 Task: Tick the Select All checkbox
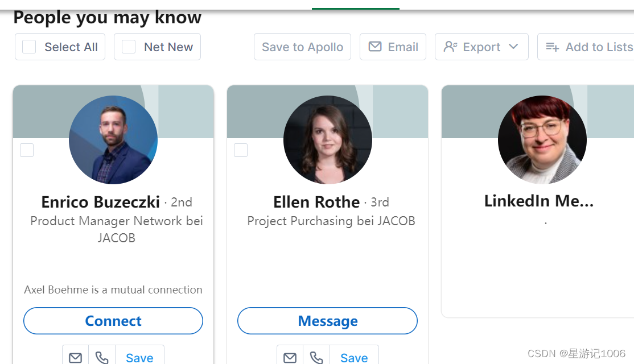[x=29, y=47]
